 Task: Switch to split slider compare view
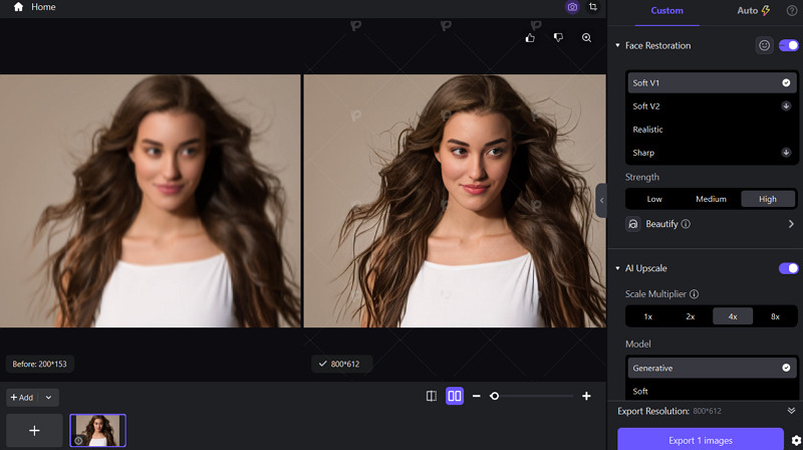point(431,396)
